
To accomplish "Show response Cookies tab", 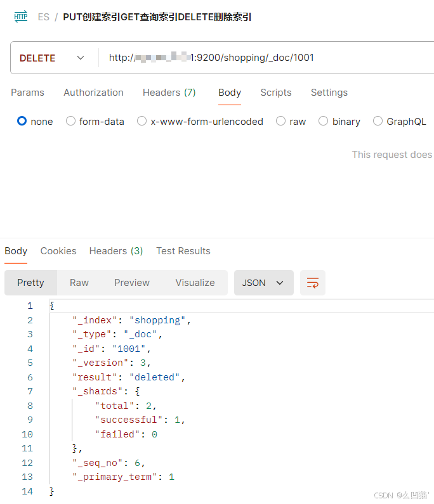I will pyautogui.click(x=58, y=251).
